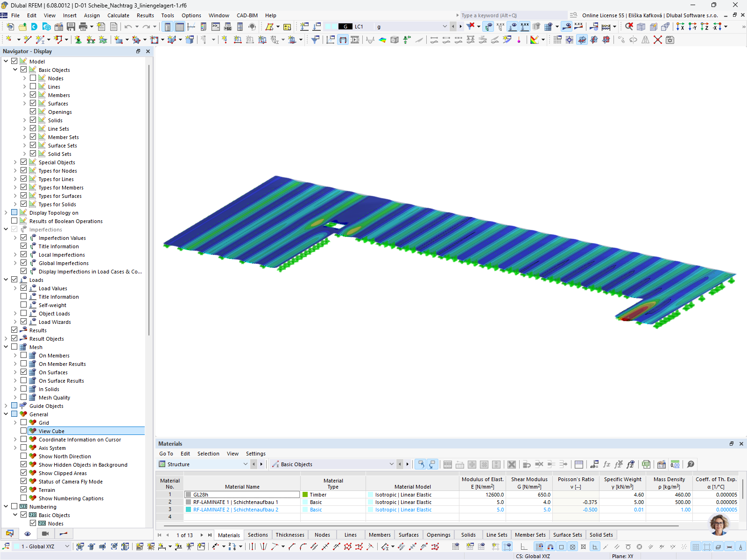The height and width of the screenshot is (560, 747).
Task: Uncheck the Nodes checkbox under Basic Objects
Action: [33, 78]
